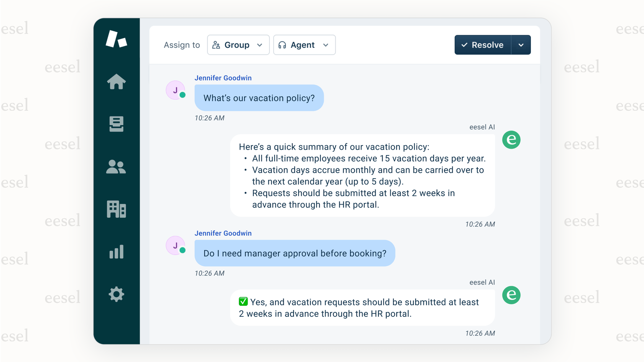The width and height of the screenshot is (644, 362).
Task: Click Jennifer Goodwin's online status dot
Action: (x=183, y=95)
